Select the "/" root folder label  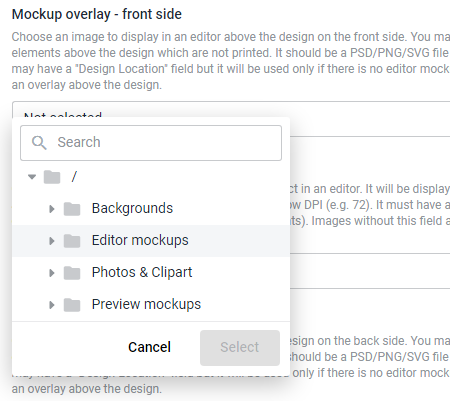pos(74,176)
